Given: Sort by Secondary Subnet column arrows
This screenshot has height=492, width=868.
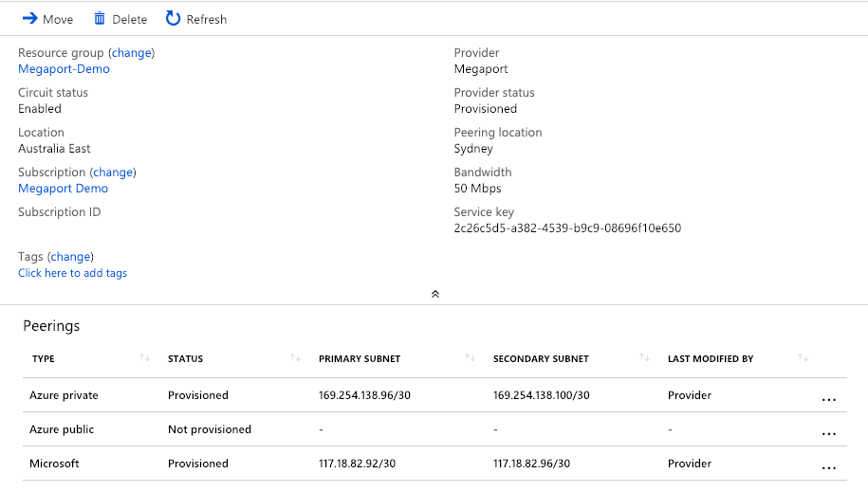Looking at the screenshot, I should click(644, 358).
